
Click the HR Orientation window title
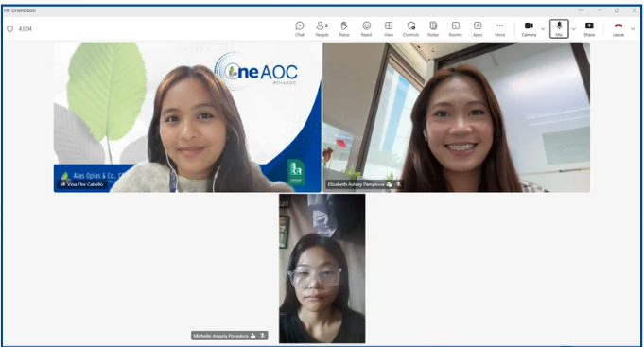coord(20,10)
